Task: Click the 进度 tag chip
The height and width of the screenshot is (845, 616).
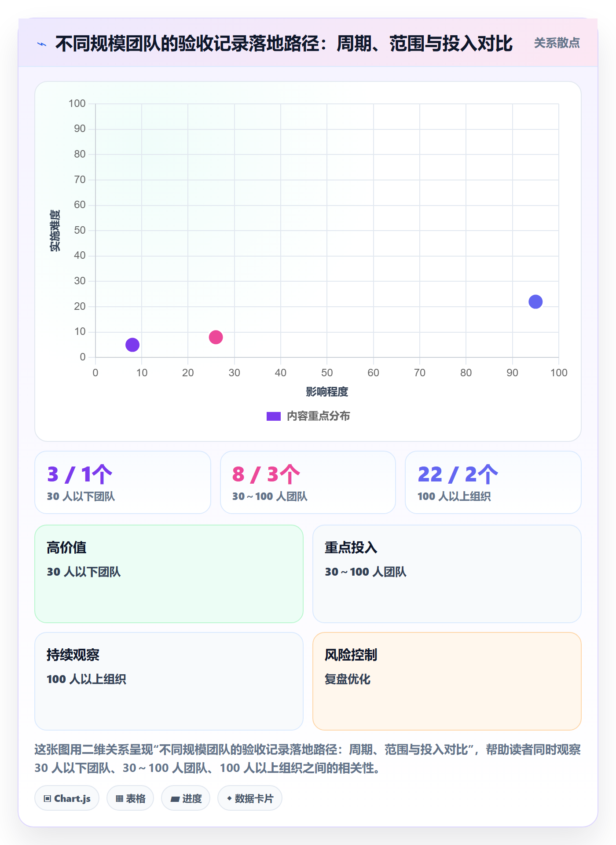Action: (186, 798)
